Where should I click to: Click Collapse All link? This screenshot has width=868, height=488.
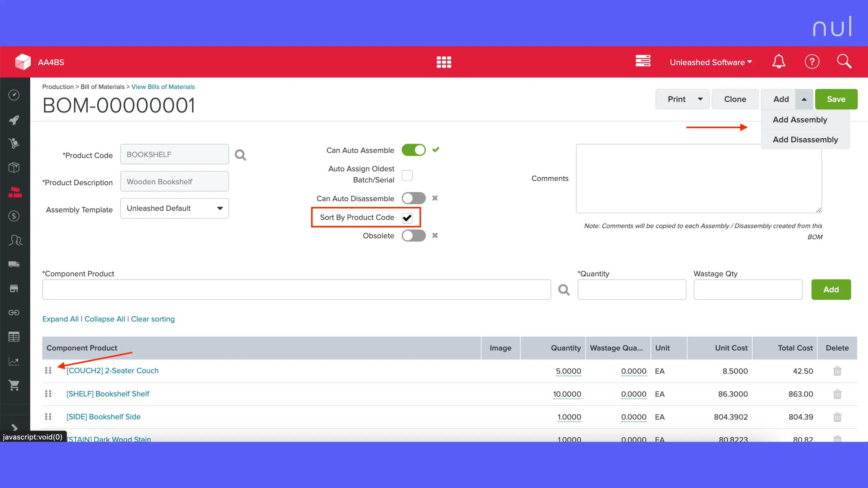[105, 319]
